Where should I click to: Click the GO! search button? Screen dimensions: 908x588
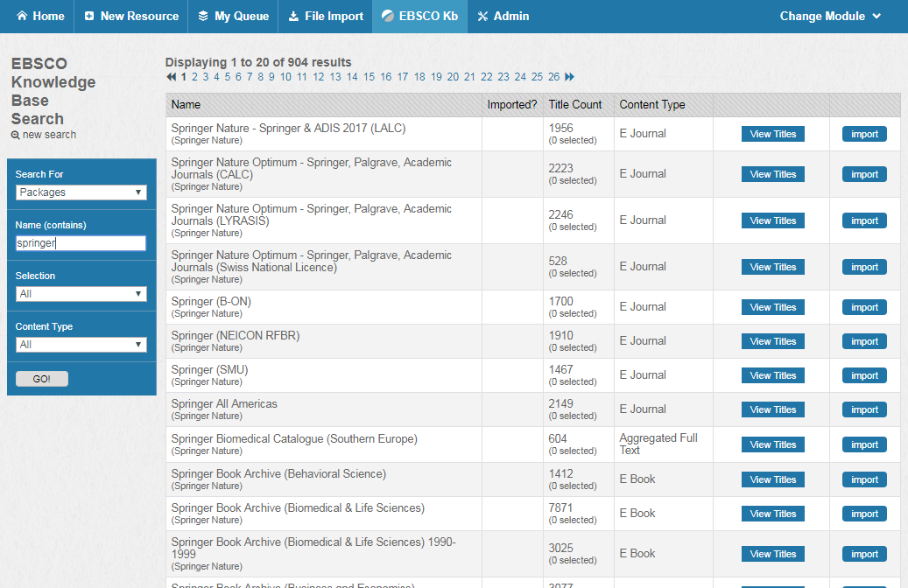(x=42, y=379)
